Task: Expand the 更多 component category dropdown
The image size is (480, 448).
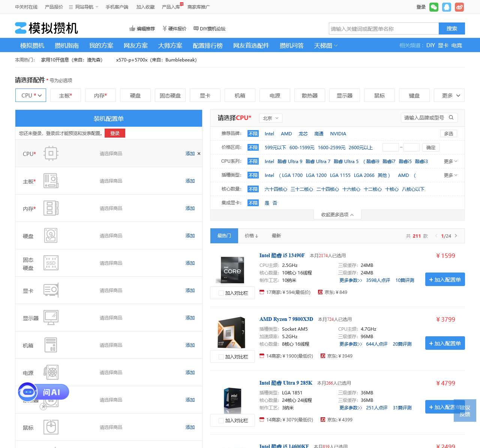Action: coord(449,96)
